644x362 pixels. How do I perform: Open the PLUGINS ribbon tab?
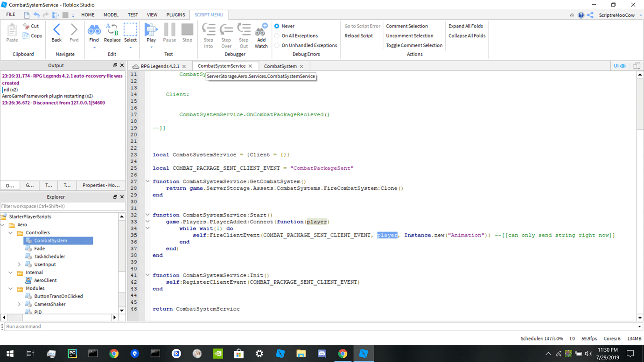pos(175,15)
